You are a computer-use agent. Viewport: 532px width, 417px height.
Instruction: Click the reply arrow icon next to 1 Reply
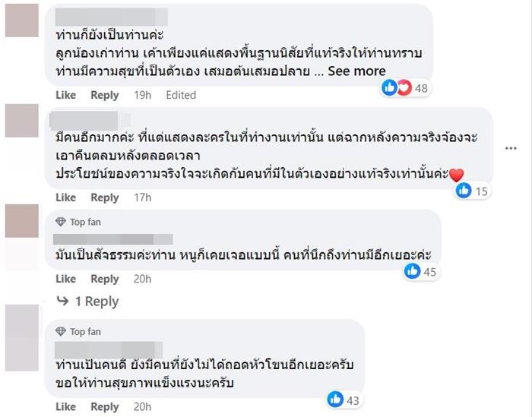(x=63, y=302)
